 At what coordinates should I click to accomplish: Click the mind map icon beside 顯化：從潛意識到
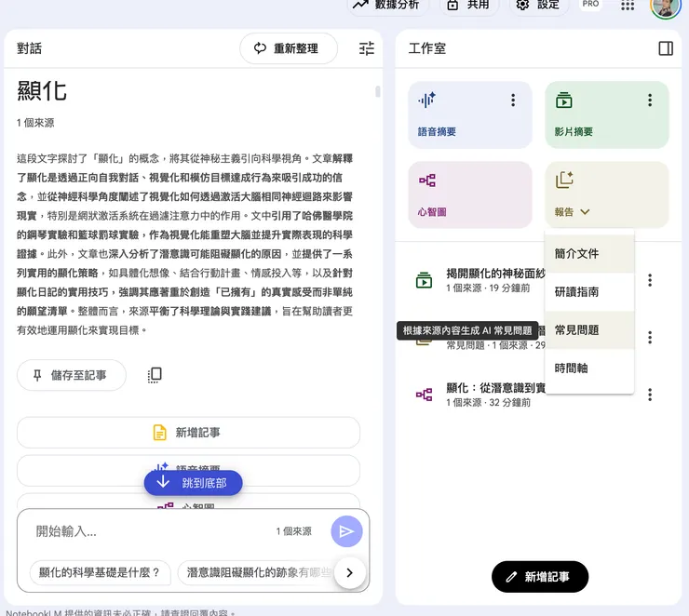click(x=424, y=395)
